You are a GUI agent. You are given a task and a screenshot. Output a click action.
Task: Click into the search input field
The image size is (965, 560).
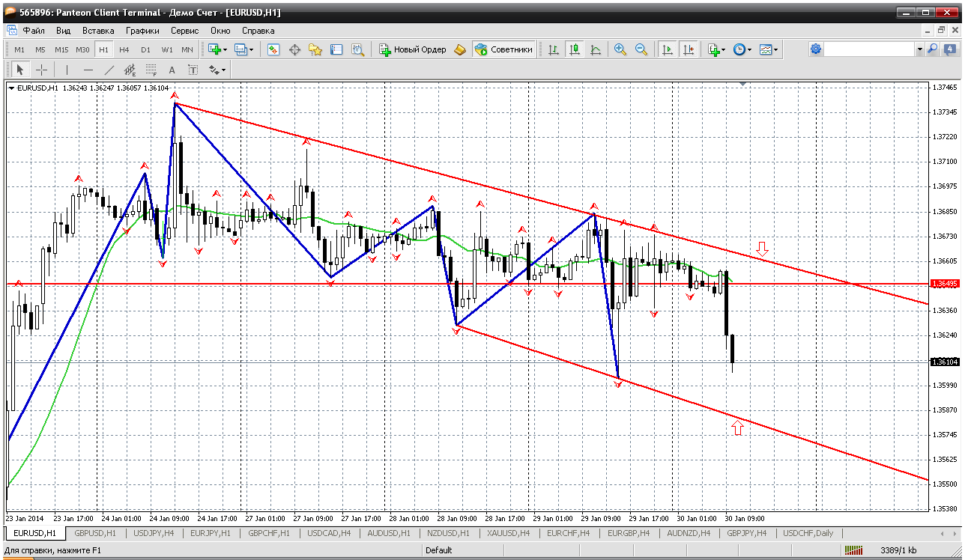869,49
